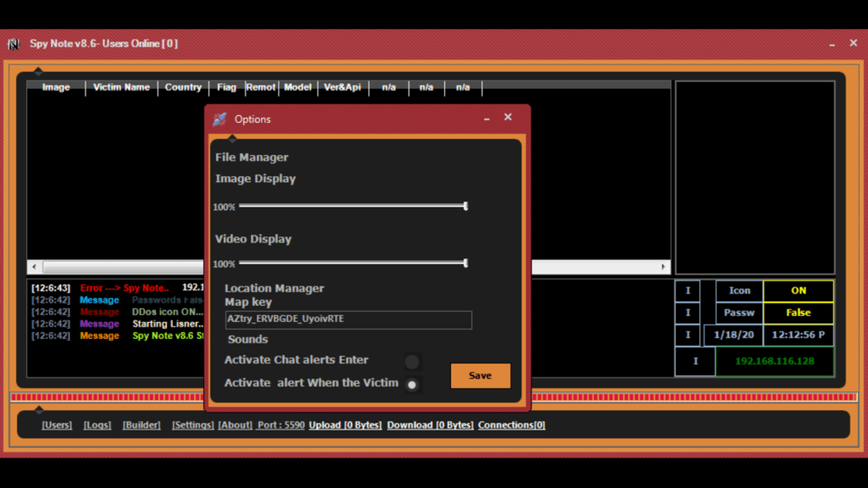Viewport: 868px width, 488px height.
Task: Click the Sounds heading in Options
Action: pos(248,339)
